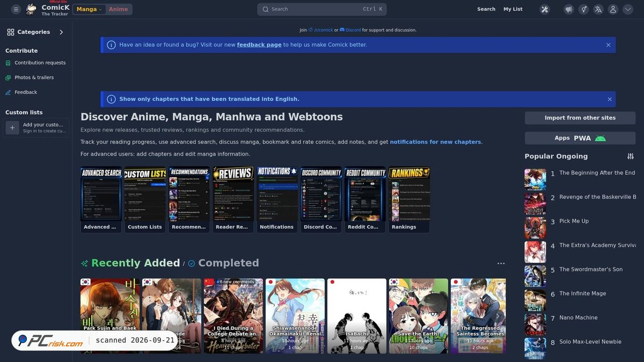The height and width of the screenshot is (362, 644).
Task: Click Import from other sites button
Action: pos(580,118)
